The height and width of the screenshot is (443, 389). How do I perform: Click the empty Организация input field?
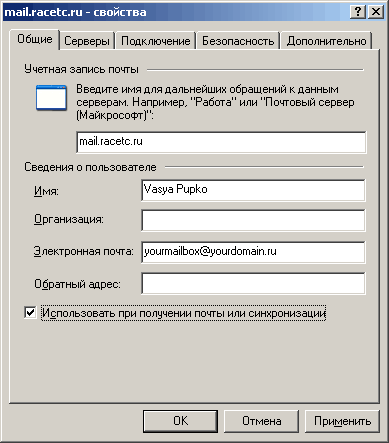click(253, 220)
